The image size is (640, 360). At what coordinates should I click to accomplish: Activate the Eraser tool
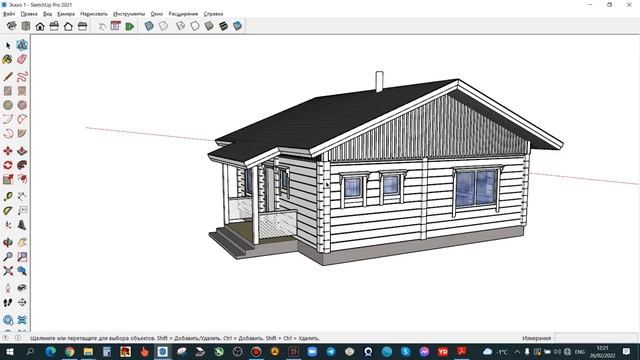point(22,60)
